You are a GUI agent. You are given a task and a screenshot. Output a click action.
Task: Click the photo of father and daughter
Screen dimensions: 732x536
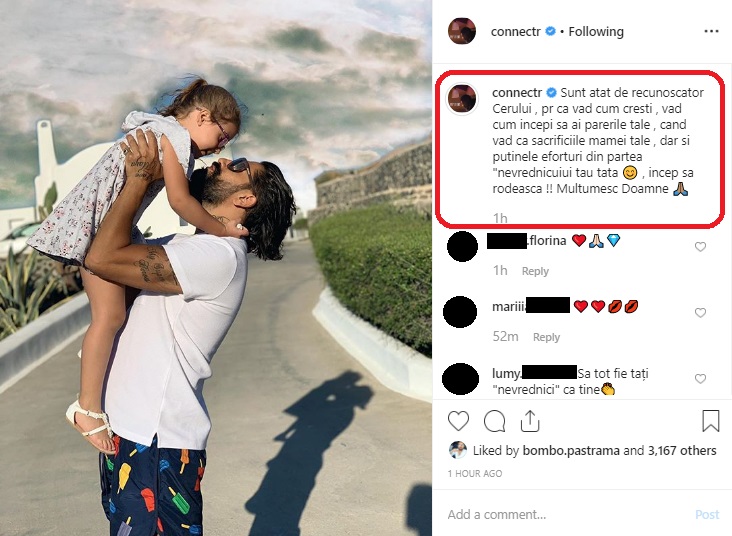click(x=216, y=268)
